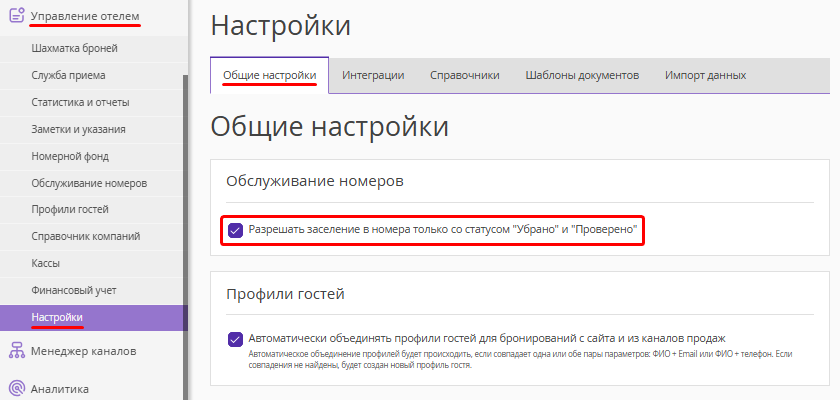840x400 pixels.
Task: Switch to the Справочники tab
Action: point(464,76)
